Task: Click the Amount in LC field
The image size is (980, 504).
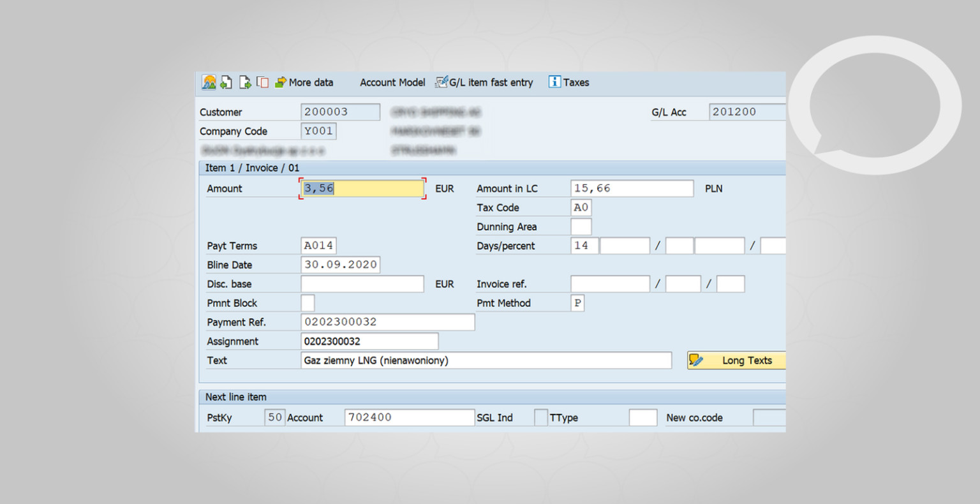Action: pyautogui.click(x=632, y=188)
